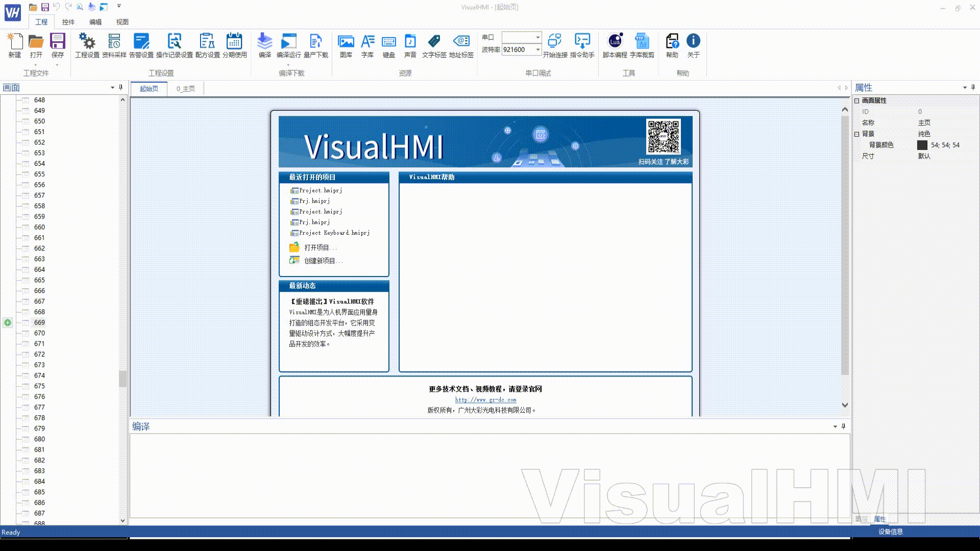Open the 波特率 baud rate dropdown
980x551 pixels.
pyautogui.click(x=537, y=49)
